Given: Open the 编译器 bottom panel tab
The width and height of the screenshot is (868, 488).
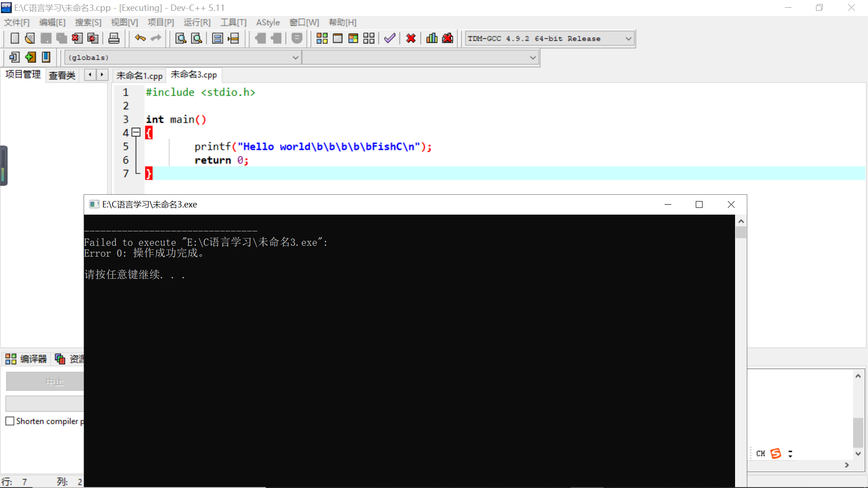Looking at the screenshot, I should [x=26, y=359].
